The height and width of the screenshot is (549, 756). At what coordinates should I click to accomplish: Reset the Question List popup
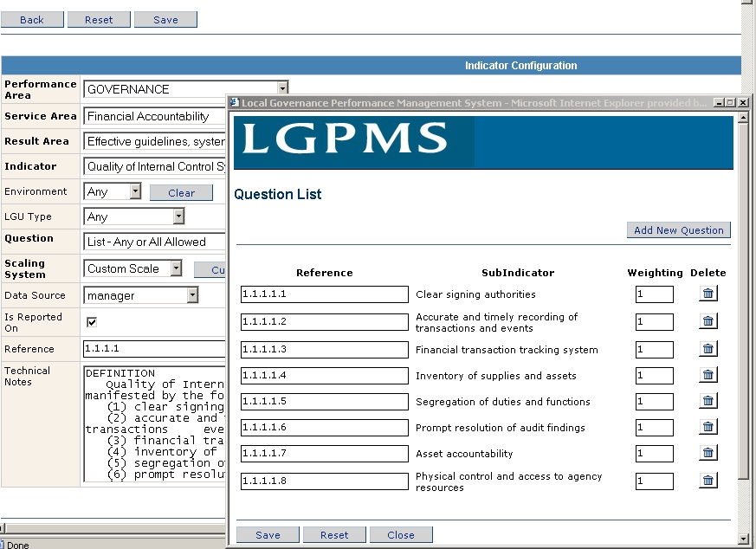click(x=334, y=534)
